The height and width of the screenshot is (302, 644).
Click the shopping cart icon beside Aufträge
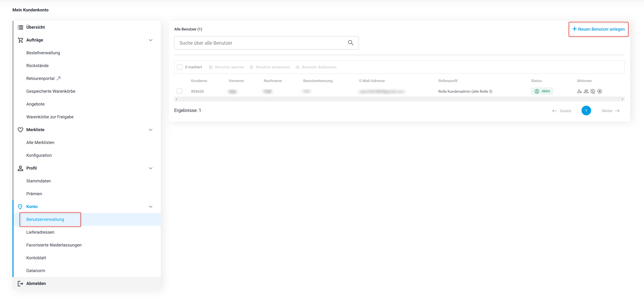pyautogui.click(x=20, y=40)
